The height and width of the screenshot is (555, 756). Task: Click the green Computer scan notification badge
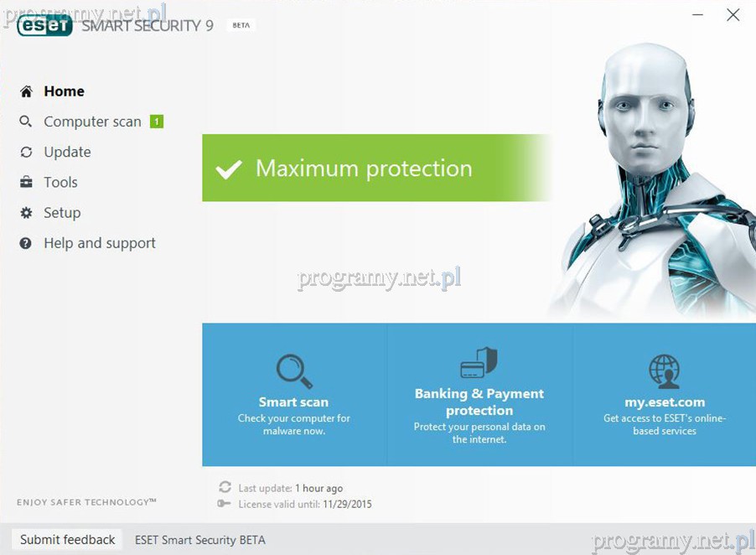coord(157,122)
